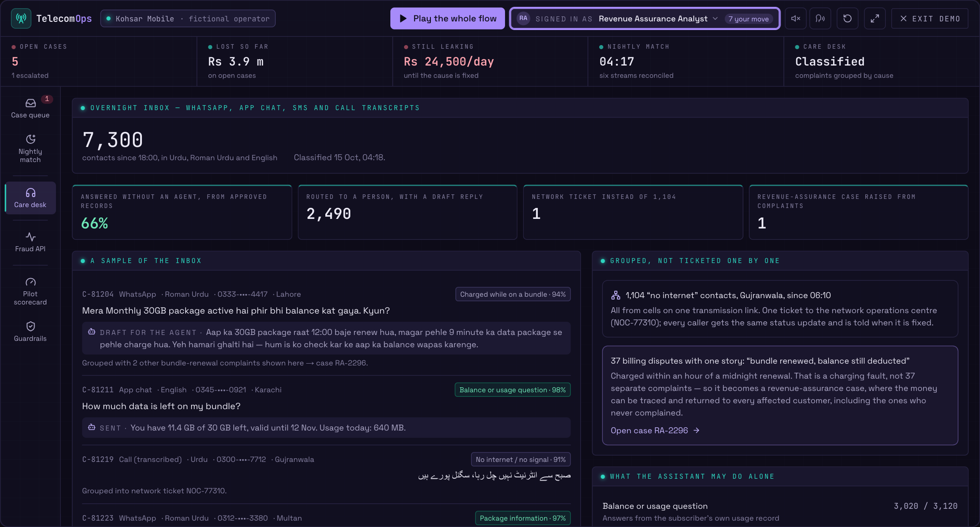Screen dimensions: 980x527
Task: Open the Pilot scorecard sidebar item
Action: (x=30, y=291)
